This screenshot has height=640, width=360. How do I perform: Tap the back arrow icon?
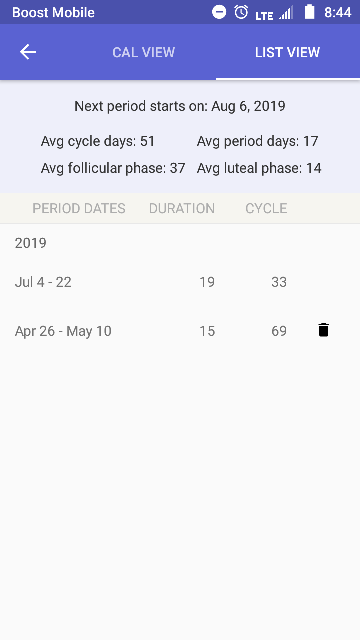pyautogui.click(x=28, y=52)
